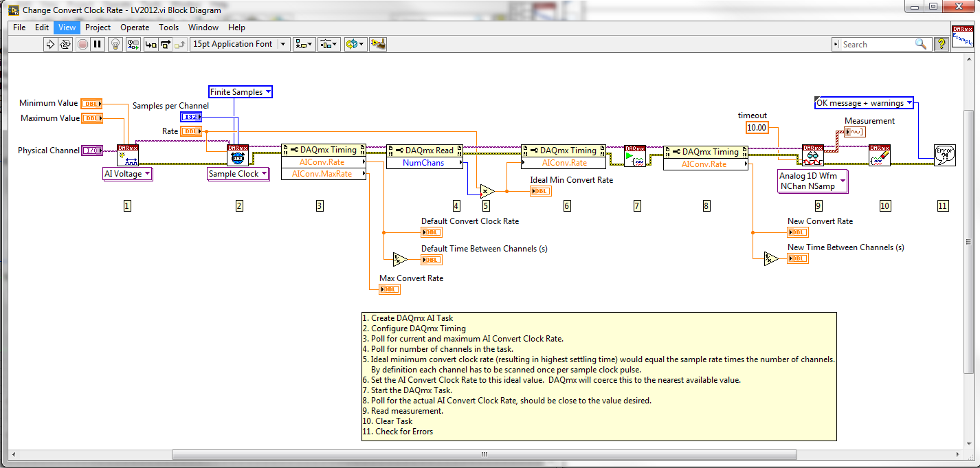The image size is (980, 468).
Task: Select the DAQmx Start Task VI node
Action: pyautogui.click(x=634, y=156)
